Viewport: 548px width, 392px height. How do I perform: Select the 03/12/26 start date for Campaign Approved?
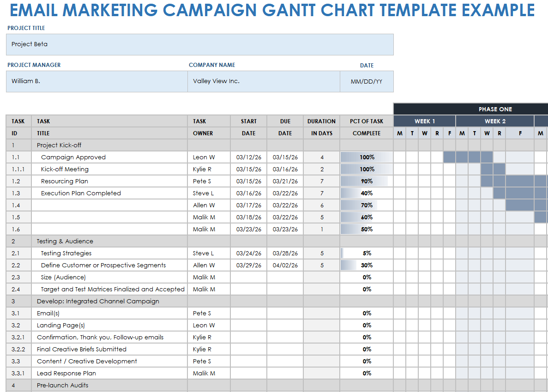[248, 157]
